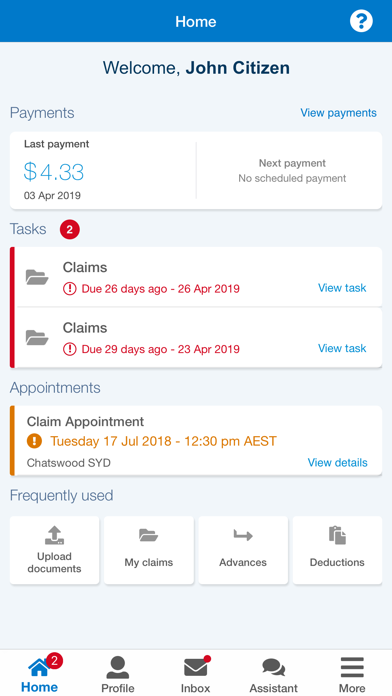Tap the Next payment panel
This screenshot has height=696, width=392.
click(x=292, y=170)
